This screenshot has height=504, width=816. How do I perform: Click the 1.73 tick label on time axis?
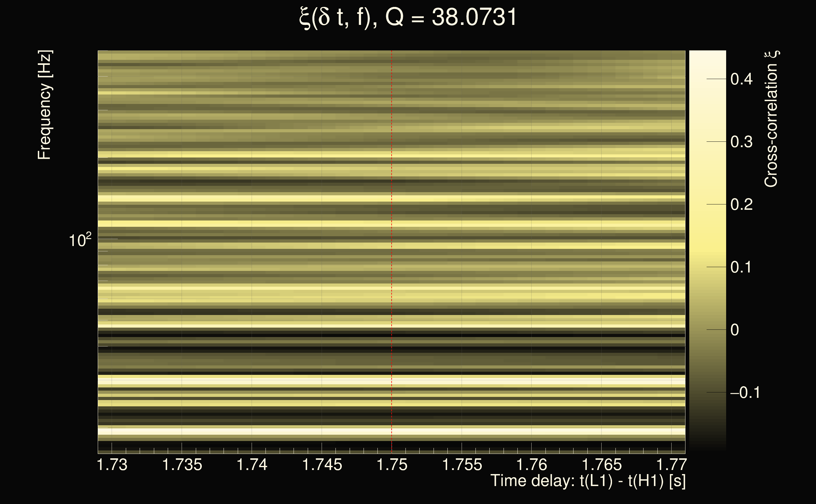click(x=112, y=465)
